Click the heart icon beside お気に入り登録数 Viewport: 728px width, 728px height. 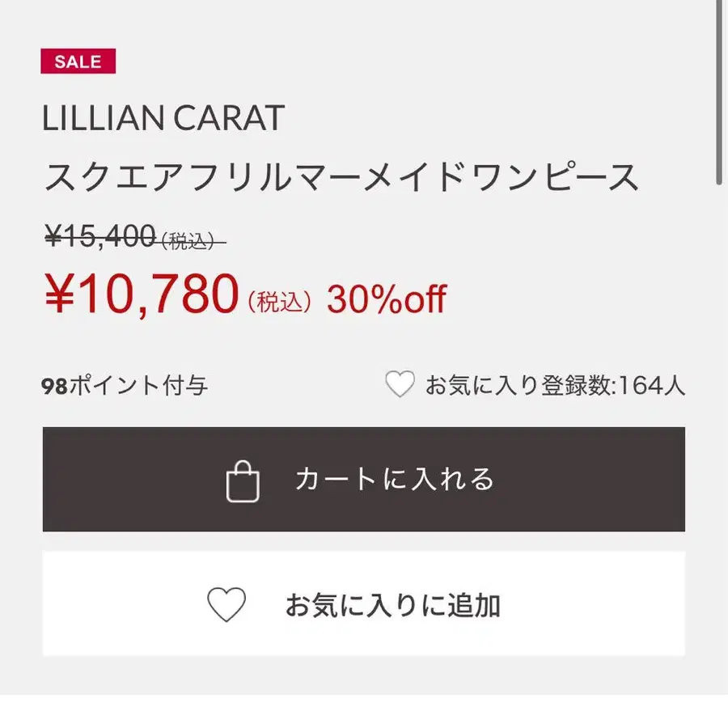click(x=400, y=384)
